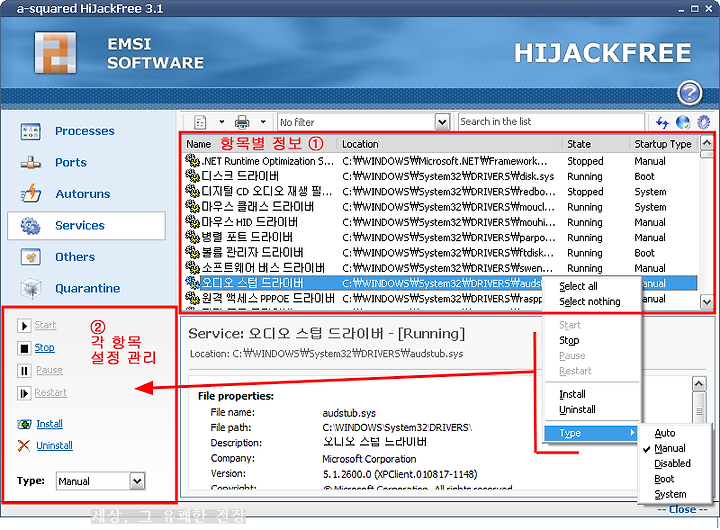Select the Services section
Image resolution: width=720 pixels, height=530 pixels.
point(86,226)
